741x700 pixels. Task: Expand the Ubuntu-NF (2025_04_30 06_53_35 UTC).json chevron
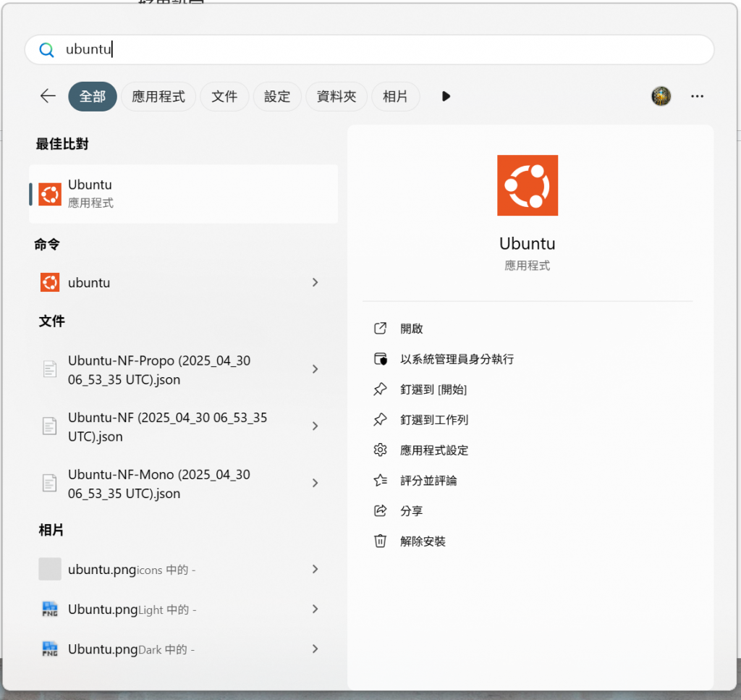coord(316,426)
